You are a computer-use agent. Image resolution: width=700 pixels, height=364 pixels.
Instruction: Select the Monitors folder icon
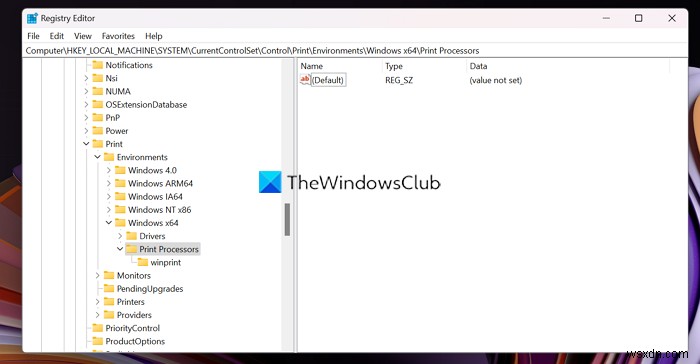click(x=109, y=276)
